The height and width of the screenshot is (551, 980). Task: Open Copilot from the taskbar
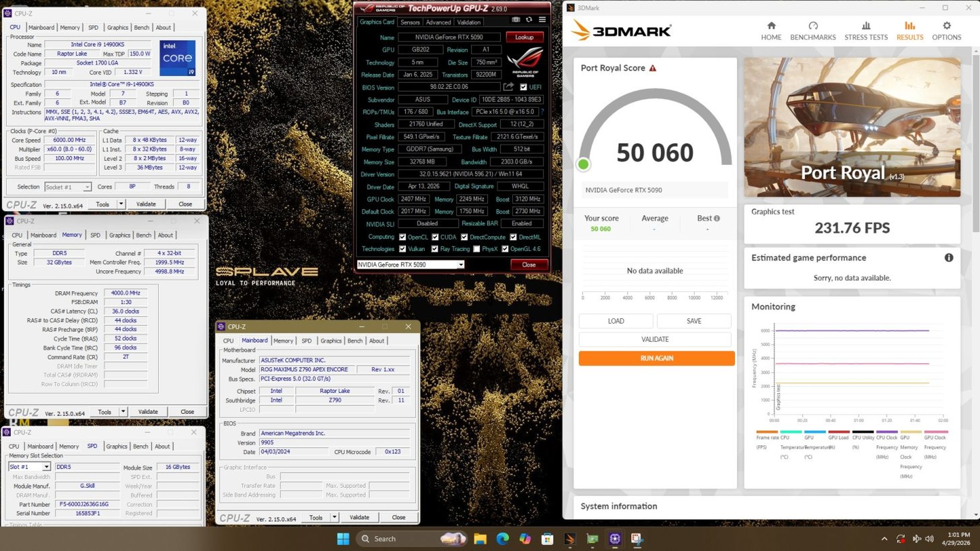coord(525,539)
